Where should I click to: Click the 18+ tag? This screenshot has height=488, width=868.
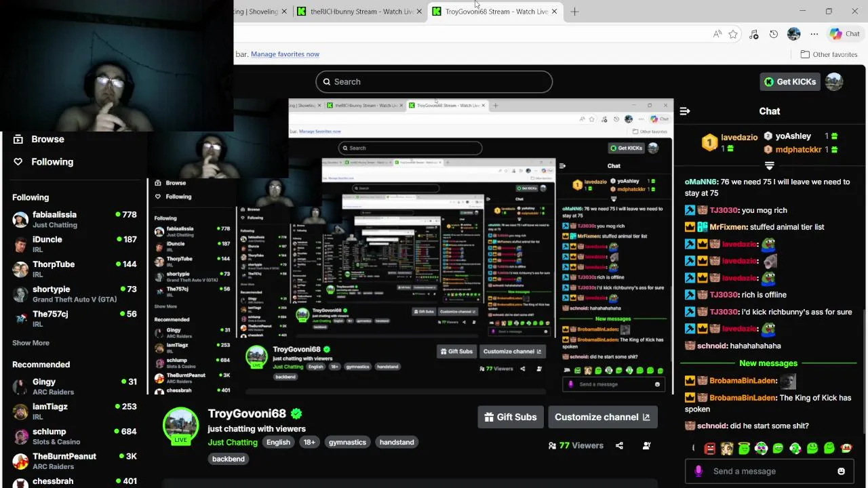[x=309, y=442]
